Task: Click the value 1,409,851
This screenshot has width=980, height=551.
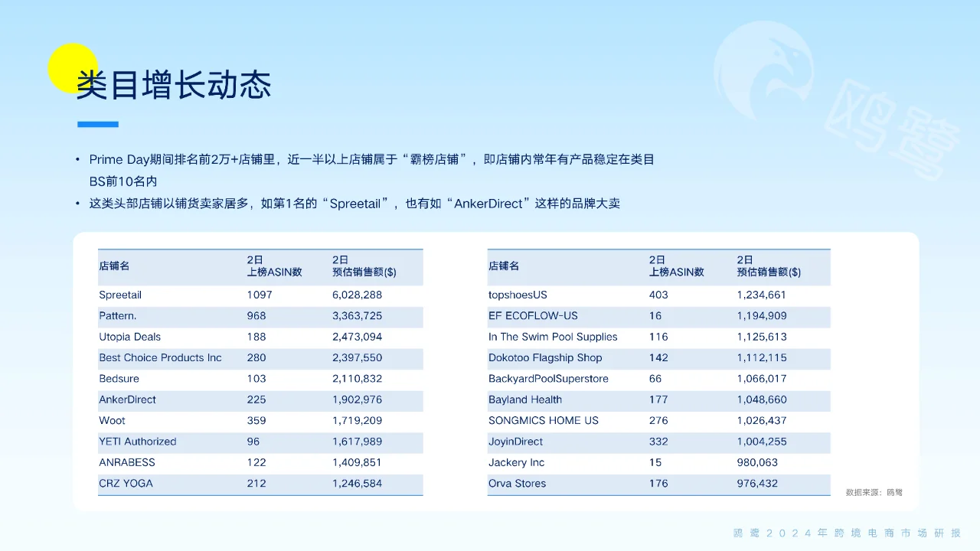Action: (x=358, y=462)
